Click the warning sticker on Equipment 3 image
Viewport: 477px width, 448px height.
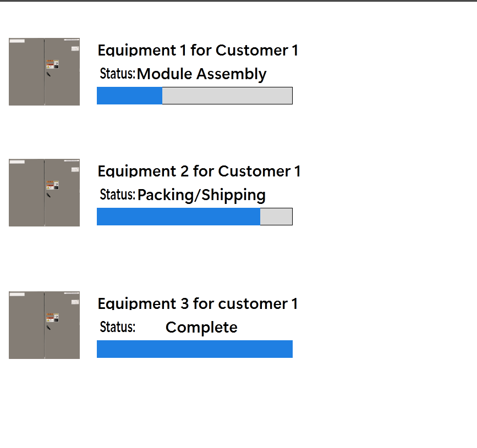pos(51,317)
